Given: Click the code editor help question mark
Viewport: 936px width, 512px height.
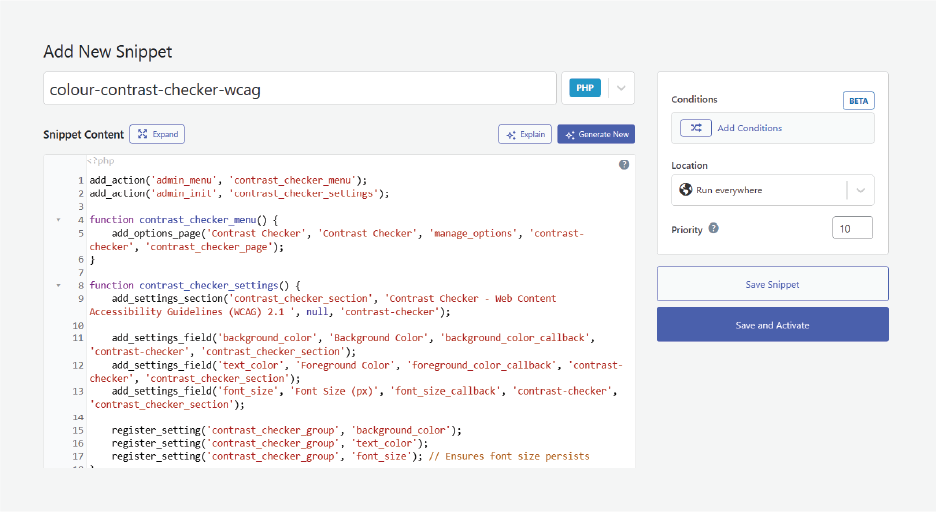Looking at the screenshot, I should coord(624,164).
